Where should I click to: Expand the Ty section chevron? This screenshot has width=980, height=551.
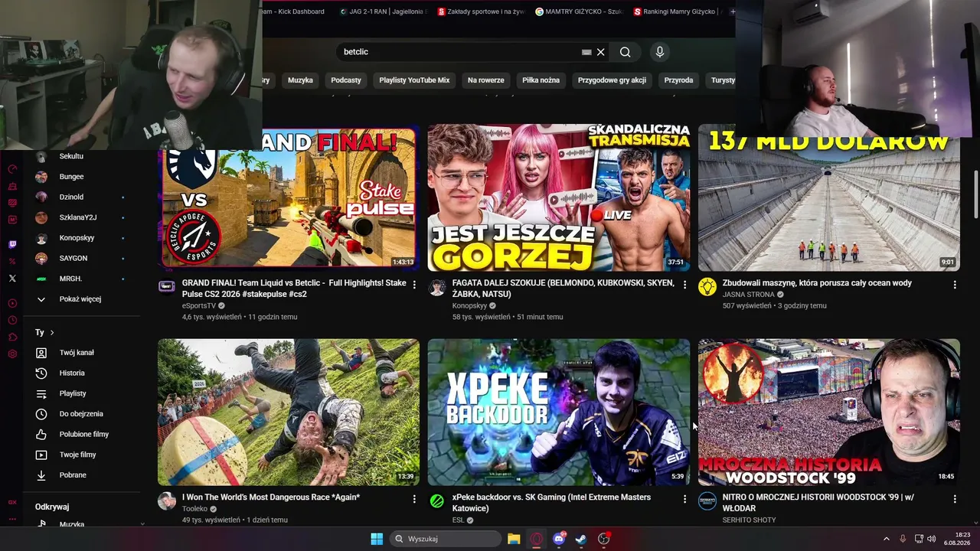[52, 333]
